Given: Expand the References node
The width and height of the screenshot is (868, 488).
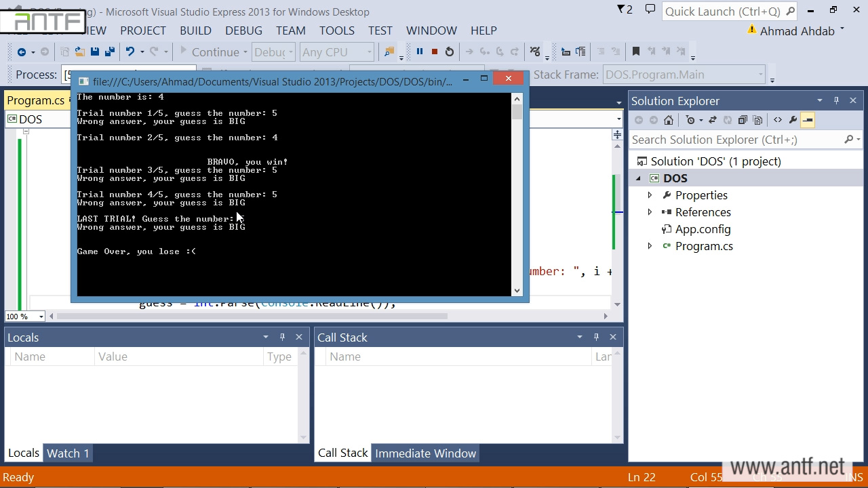Looking at the screenshot, I should coord(650,212).
